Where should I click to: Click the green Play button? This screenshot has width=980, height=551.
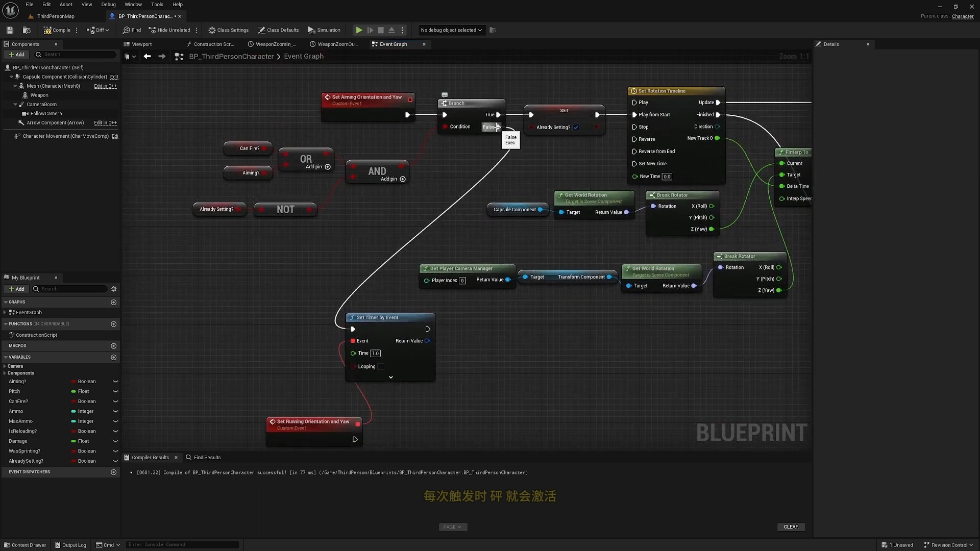(x=359, y=30)
